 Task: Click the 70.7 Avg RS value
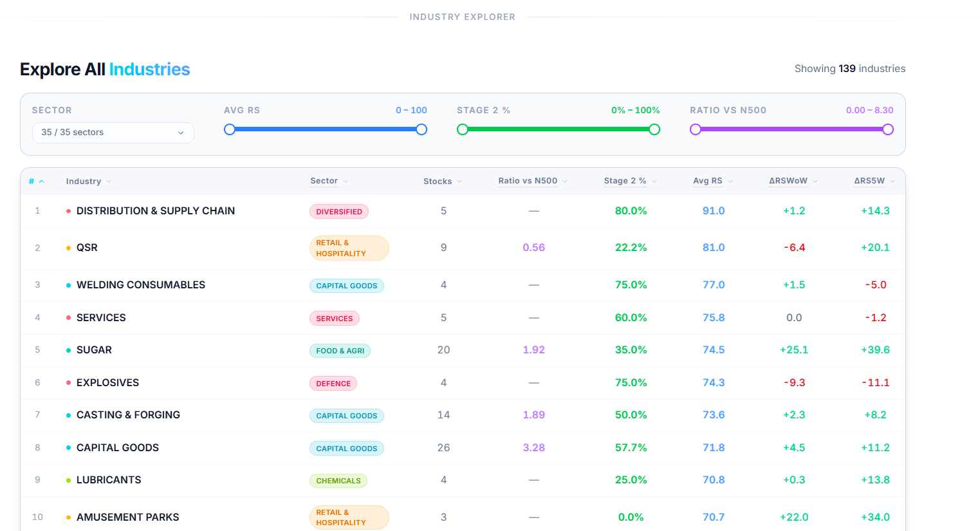(714, 517)
